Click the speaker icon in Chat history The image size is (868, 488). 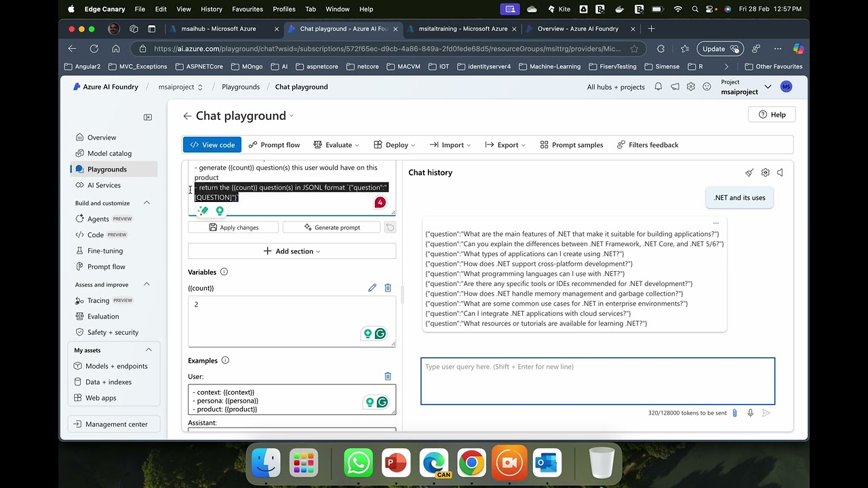pos(780,173)
